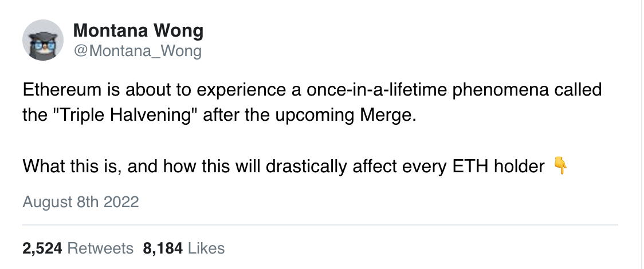Click the pointing-down hand emoji
This screenshot has width=644, height=269.
point(560,165)
